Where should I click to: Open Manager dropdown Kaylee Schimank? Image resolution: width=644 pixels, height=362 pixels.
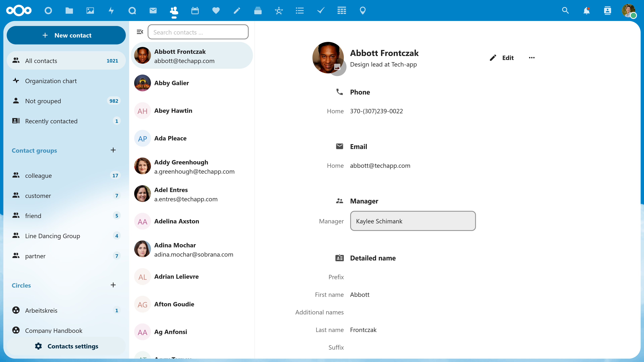413,221
